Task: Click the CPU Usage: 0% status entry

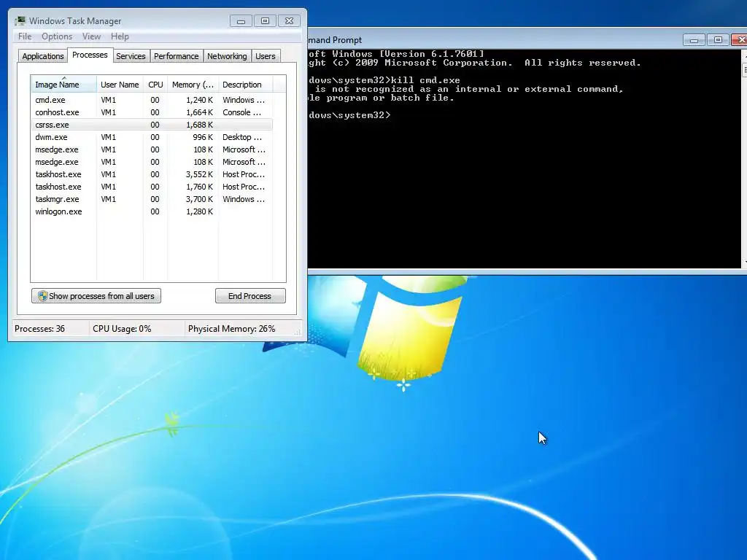Action: pos(122,329)
